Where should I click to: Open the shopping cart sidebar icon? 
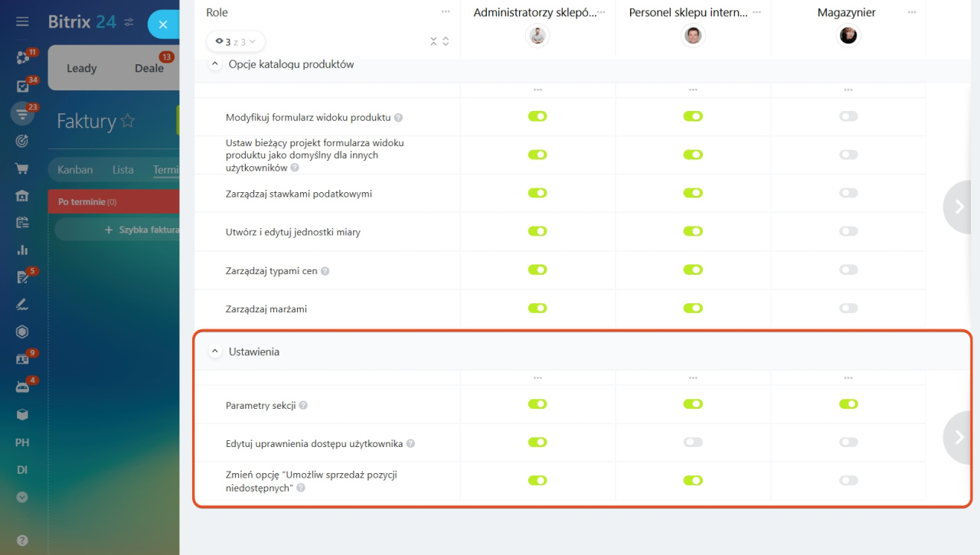(22, 168)
